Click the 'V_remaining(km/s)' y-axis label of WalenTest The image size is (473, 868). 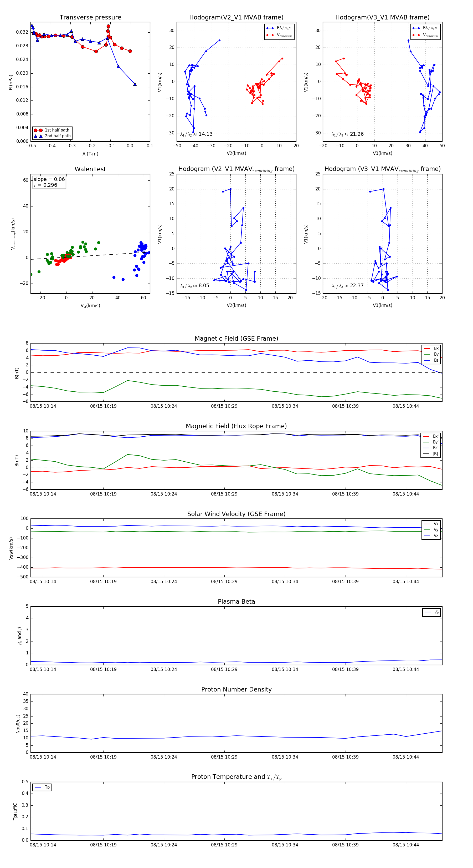(13, 234)
